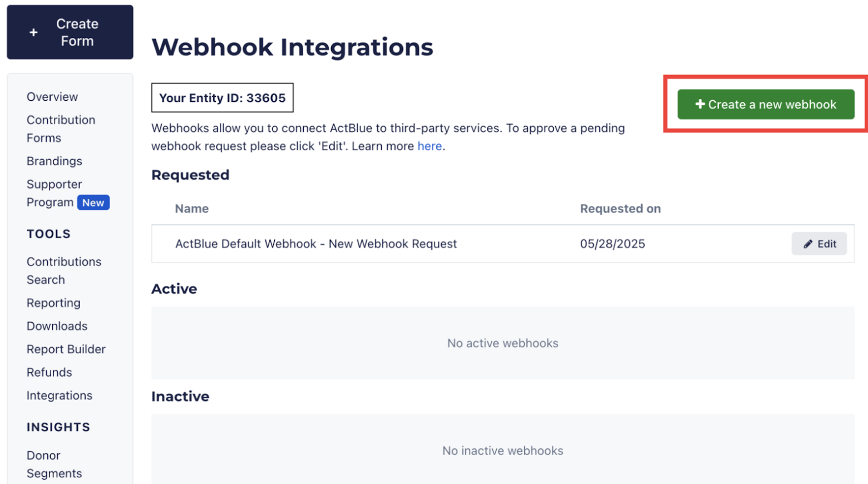
Task: Open Integrations in the sidebar
Action: pyautogui.click(x=60, y=396)
